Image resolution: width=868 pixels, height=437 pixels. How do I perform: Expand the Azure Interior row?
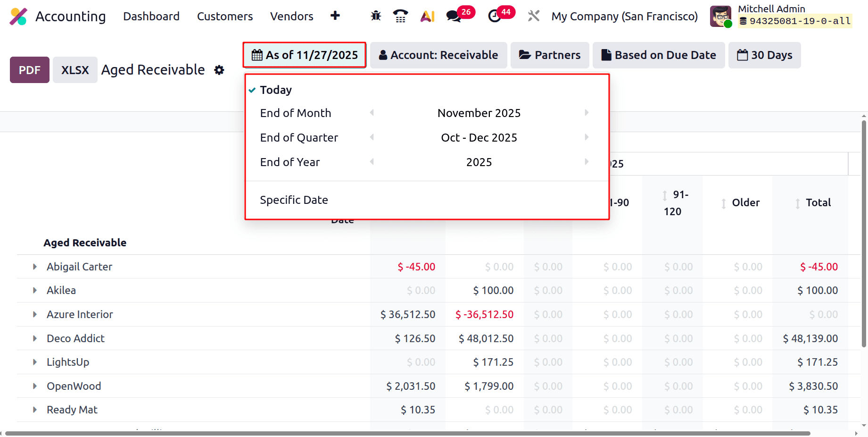(35, 314)
